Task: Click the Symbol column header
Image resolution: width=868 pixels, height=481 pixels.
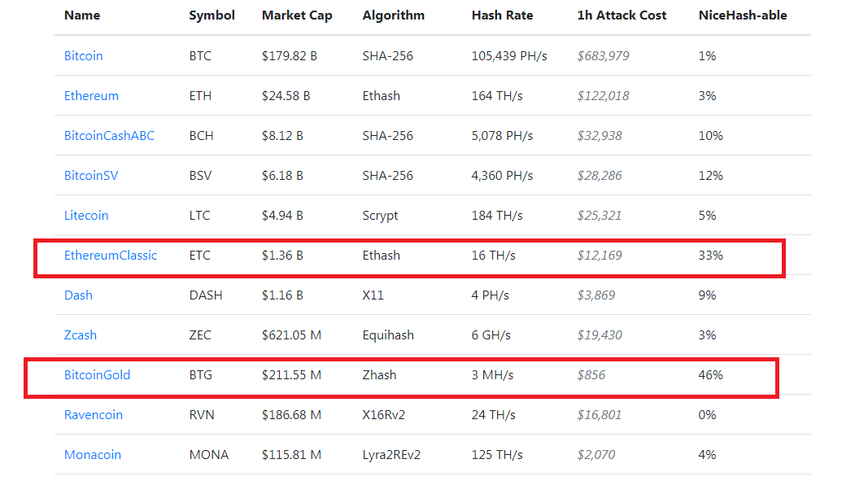Action: (212, 15)
